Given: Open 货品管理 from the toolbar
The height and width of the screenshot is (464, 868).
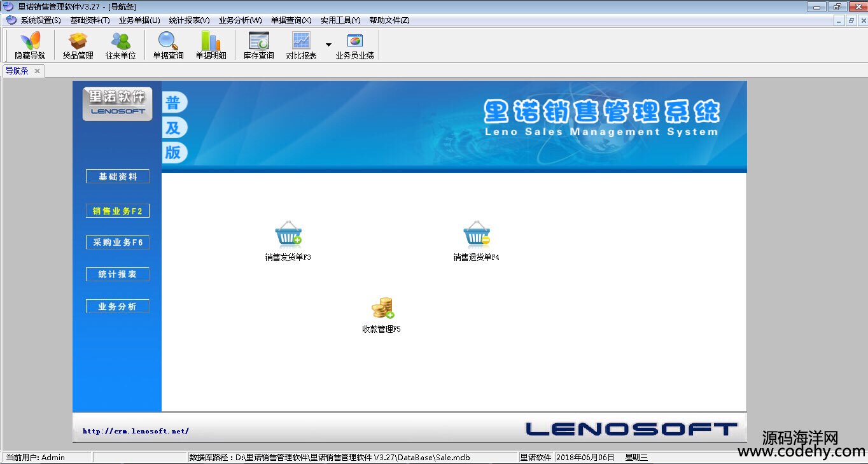Looking at the screenshot, I should (78, 45).
